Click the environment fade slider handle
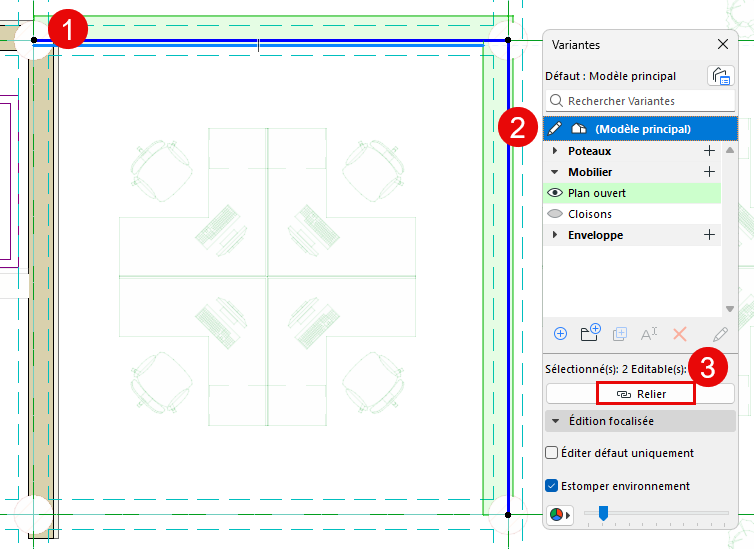This screenshot has height=549, width=754. (x=603, y=513)
